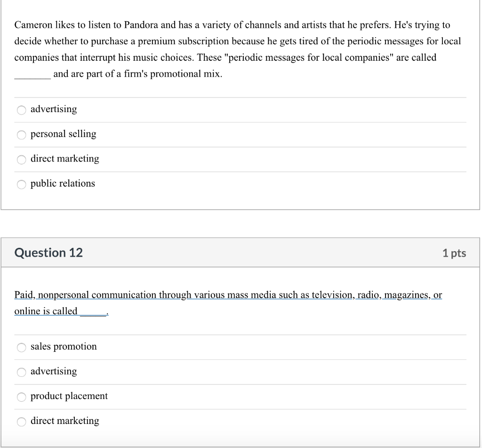Choose personal selling as the answer
Screen dimensions: 482x448
click(21, 135)
